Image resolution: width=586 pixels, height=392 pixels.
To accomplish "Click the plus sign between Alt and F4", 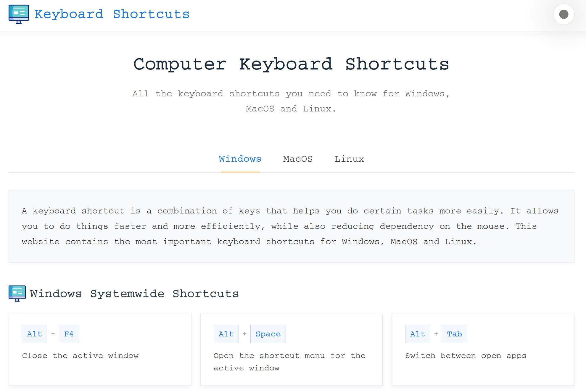I will coord(53,334).
